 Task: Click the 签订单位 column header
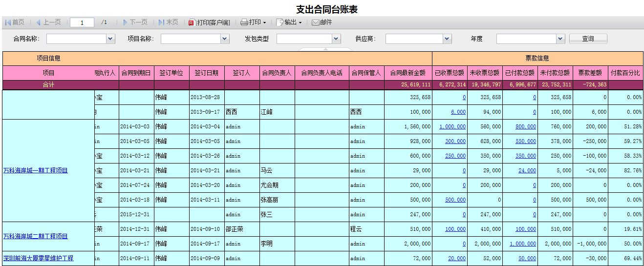click(172, 73)
